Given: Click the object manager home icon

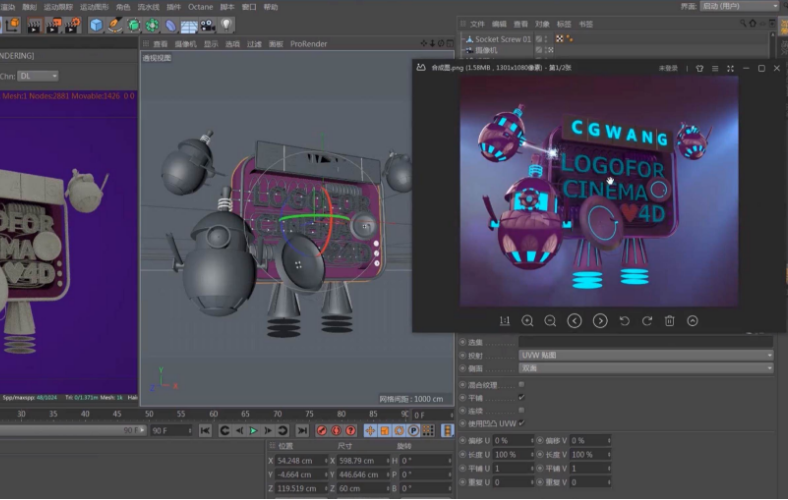Looking at the screenshot, I should point(752,24).
